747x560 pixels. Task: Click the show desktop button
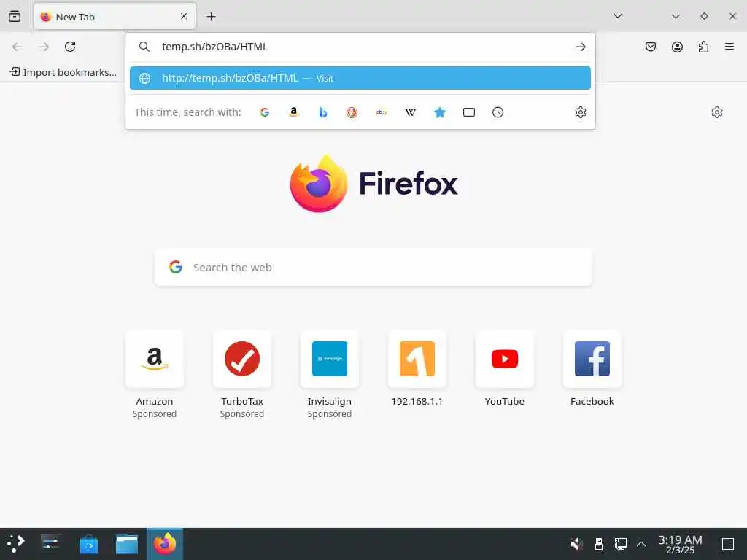click(x=728, y=544)
